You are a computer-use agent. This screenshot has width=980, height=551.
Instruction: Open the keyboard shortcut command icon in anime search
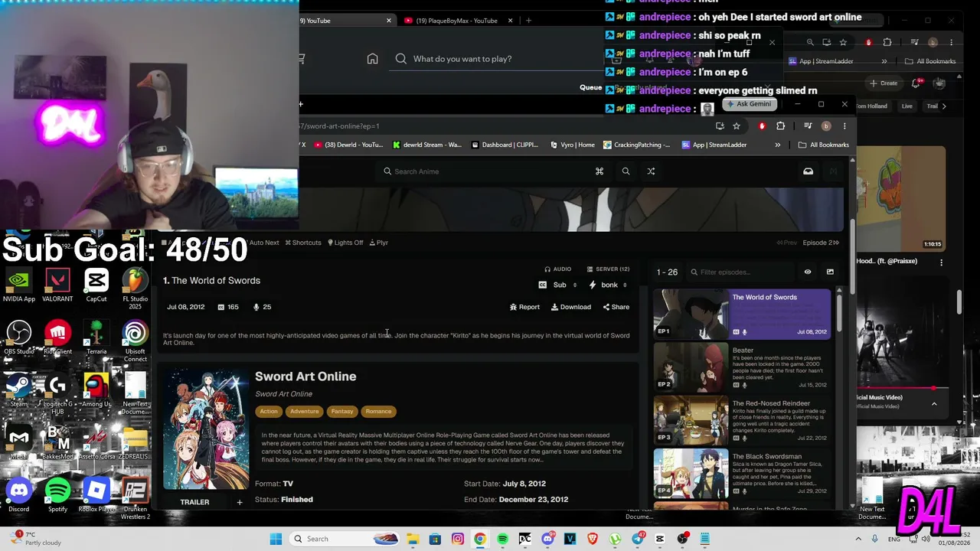[x=599, y=171]
